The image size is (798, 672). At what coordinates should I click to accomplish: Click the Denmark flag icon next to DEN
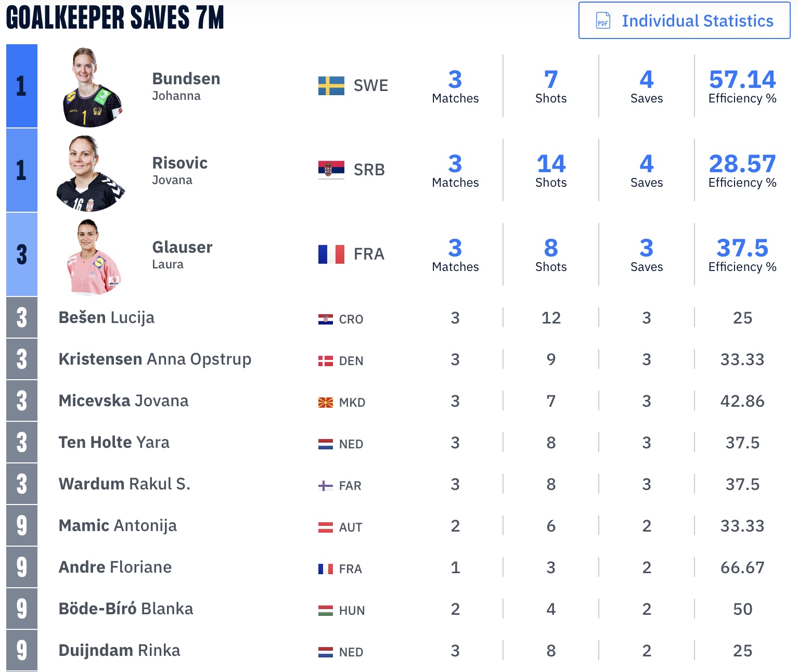point(326,360)
